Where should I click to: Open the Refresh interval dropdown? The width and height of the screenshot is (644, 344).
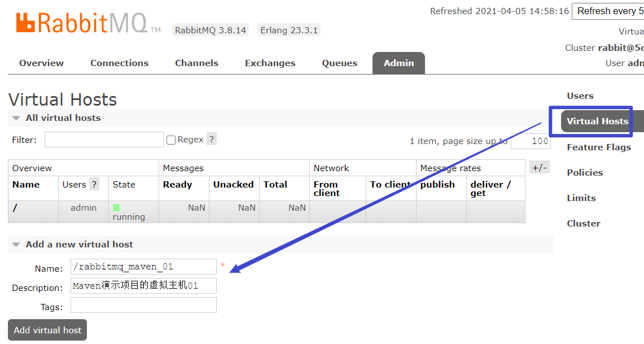[607, 11]
